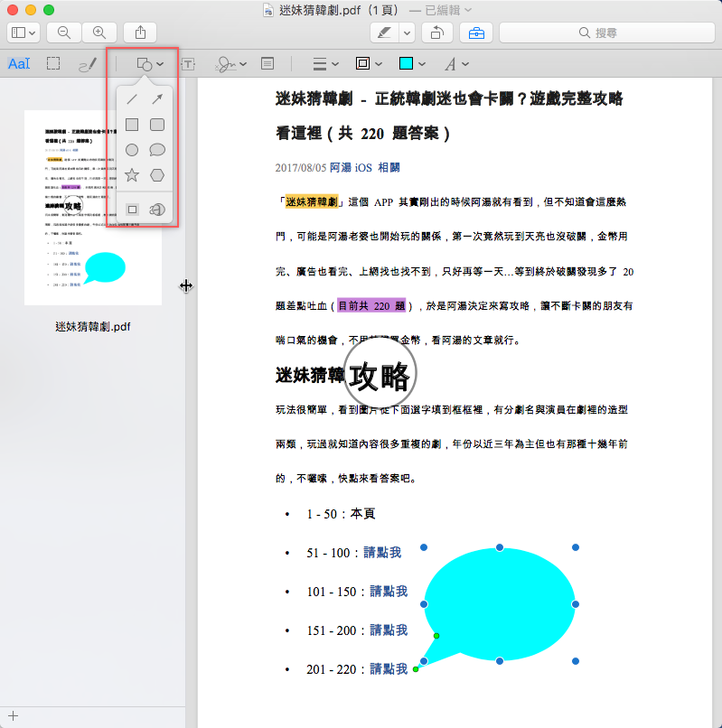The image size is (722, 728).
Task: Expand the Sign signature dropdown
Action: click(x=230, y=64)
